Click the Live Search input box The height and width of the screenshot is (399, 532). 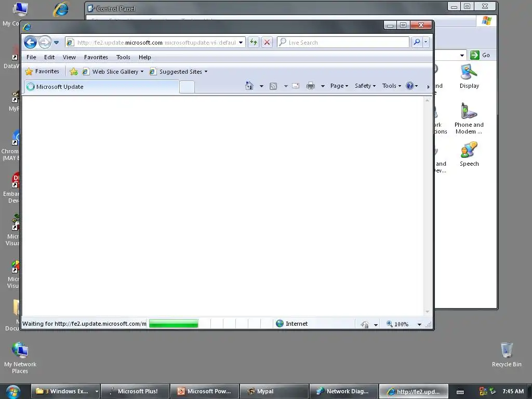tap(343, 43)
